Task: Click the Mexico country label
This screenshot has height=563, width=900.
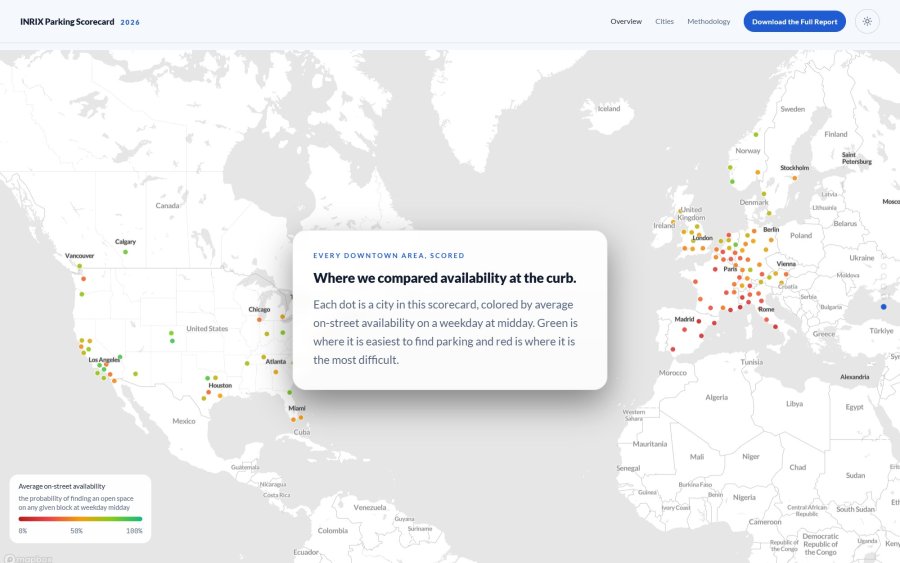Action: pyautogui.click(x=184, y=421)
